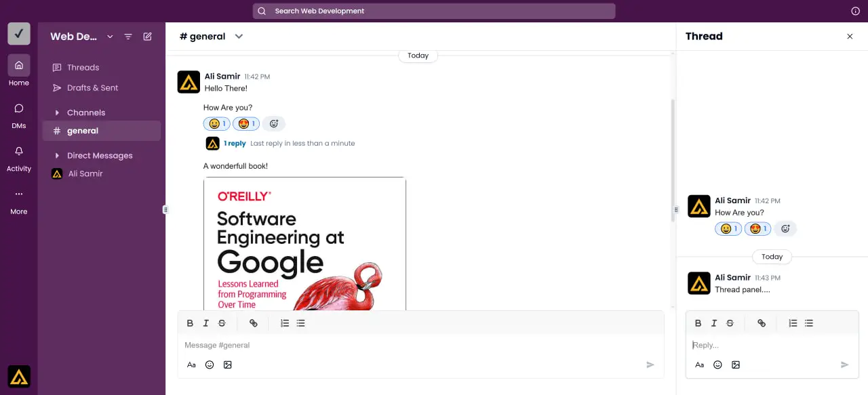Image resolution: width=868 pixels, height=395 pixels.
Task: Go to Drafts & Sent
Action: pos(92,88)
